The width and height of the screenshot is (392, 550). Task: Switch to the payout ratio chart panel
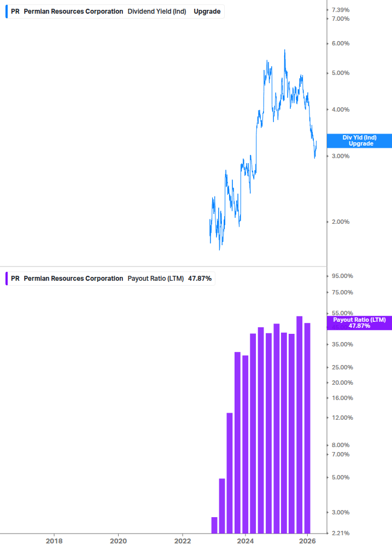(x=164, y=410)
